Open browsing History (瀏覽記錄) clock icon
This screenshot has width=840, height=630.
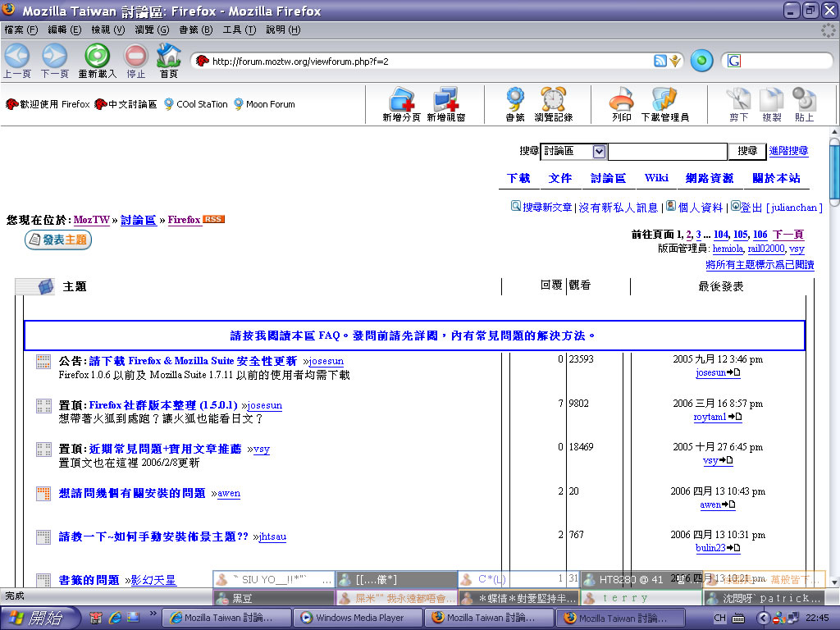click(x=553, y=100)
